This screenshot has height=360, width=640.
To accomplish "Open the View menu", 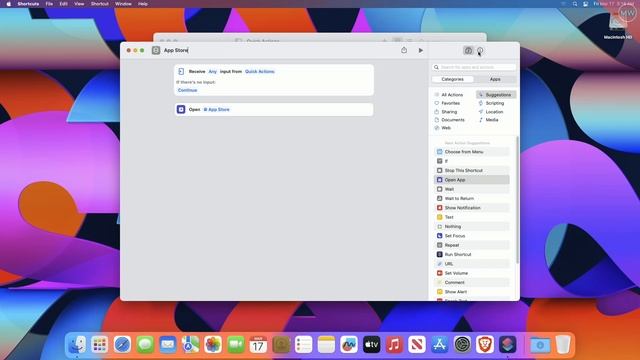I will (x=79, y=4).
